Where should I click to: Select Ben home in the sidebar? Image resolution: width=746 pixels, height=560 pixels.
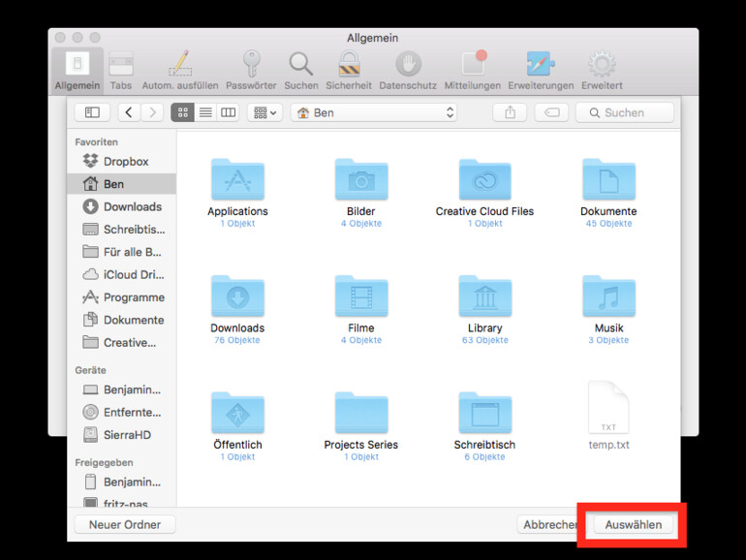click(122, 184)
